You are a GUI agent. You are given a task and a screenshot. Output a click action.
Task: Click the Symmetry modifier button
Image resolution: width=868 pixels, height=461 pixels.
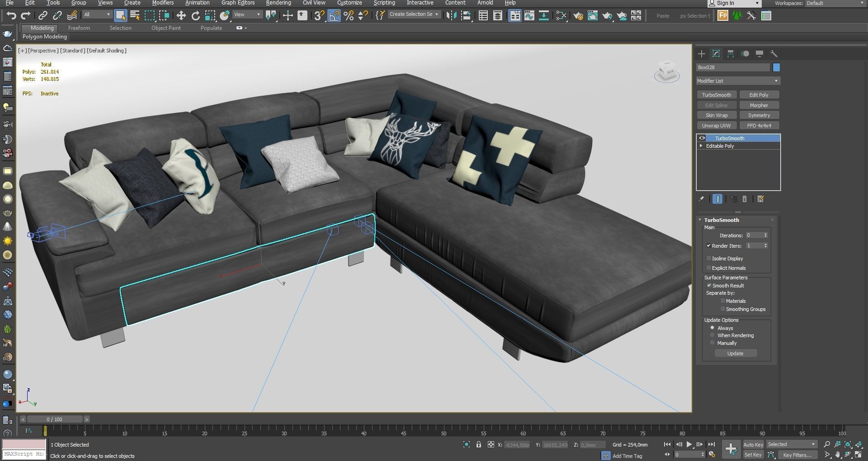click(x=759, y=115)
